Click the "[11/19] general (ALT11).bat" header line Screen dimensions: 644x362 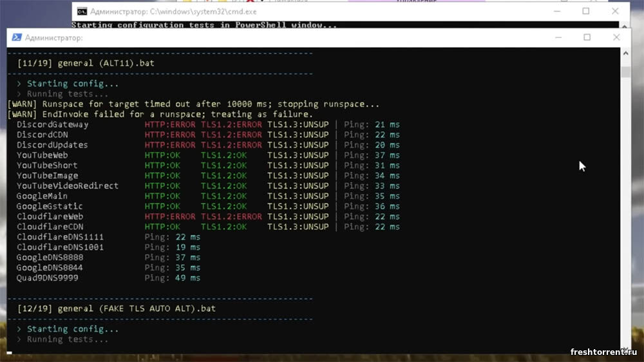86,63
